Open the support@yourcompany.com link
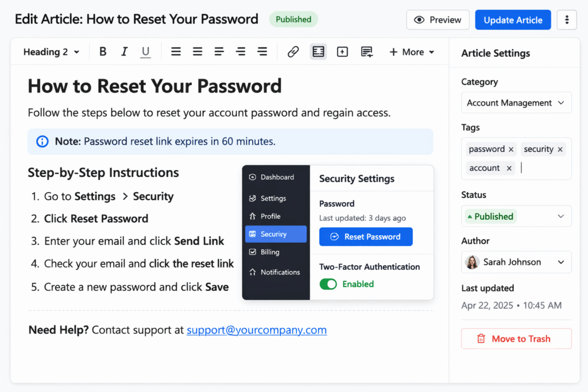588x392 pixels. pyautogui.click(x=257, y=330)
